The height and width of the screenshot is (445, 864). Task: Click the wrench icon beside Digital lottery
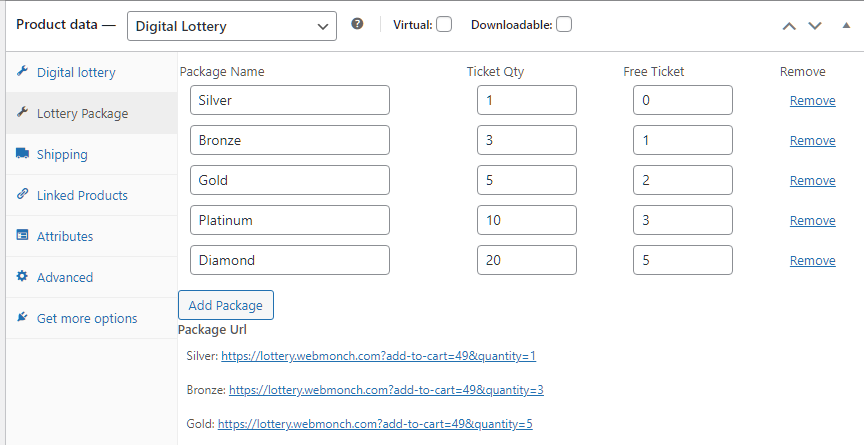click(22, 72)
